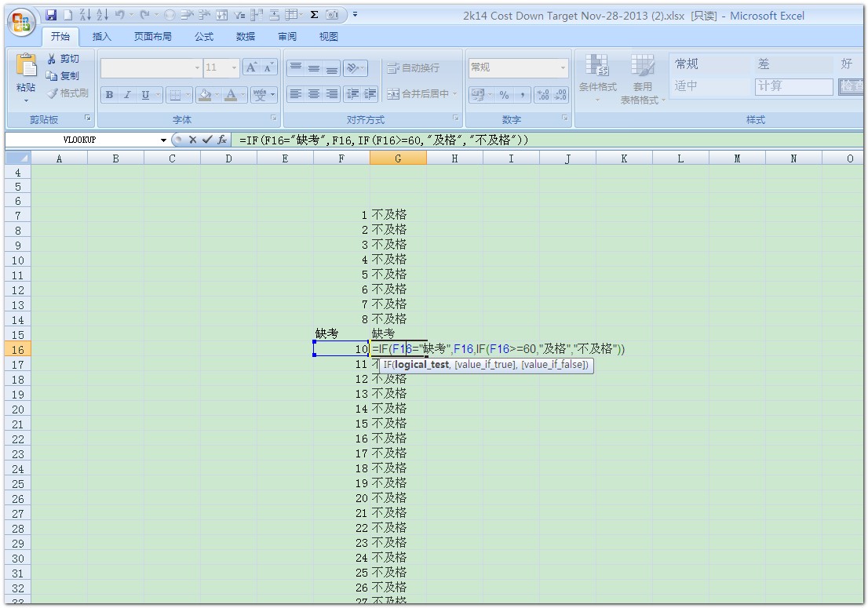This screenshot has height=608, width=868.
Task: Click the Decrease Font Size button
Action: (x=268, y=67)
